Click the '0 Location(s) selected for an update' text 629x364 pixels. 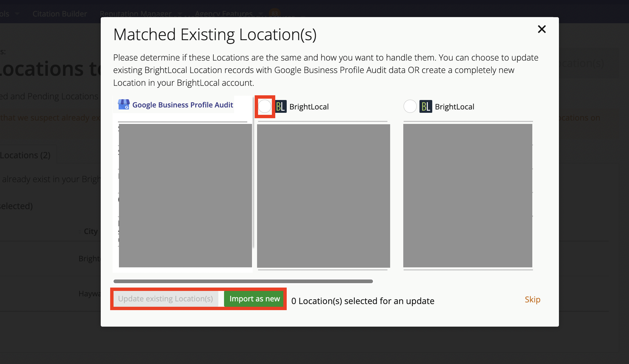363,301
